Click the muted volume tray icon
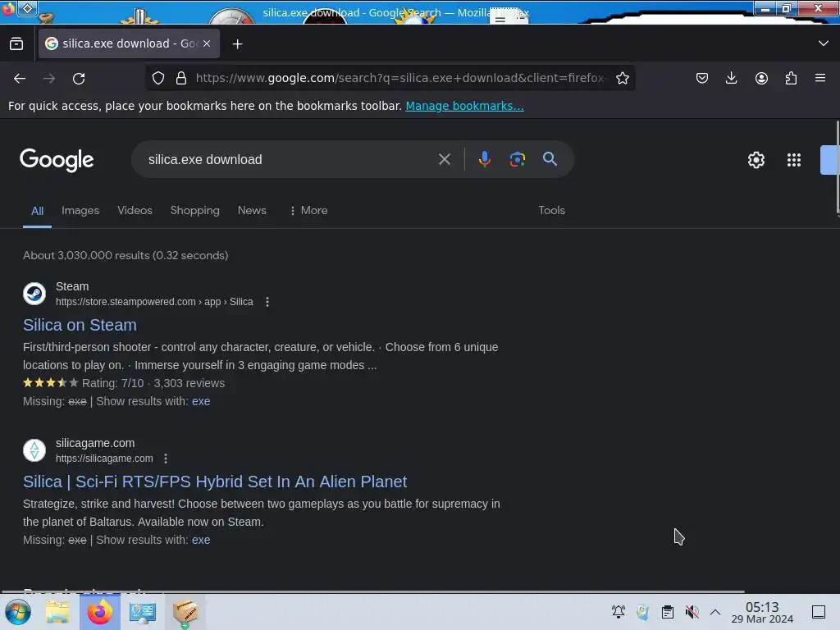This screenshot has height=630, width=840. (692, 612)
